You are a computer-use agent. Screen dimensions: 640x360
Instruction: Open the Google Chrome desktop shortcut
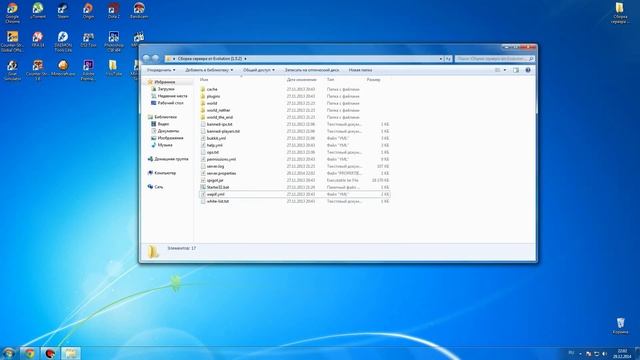coord(12,13)
